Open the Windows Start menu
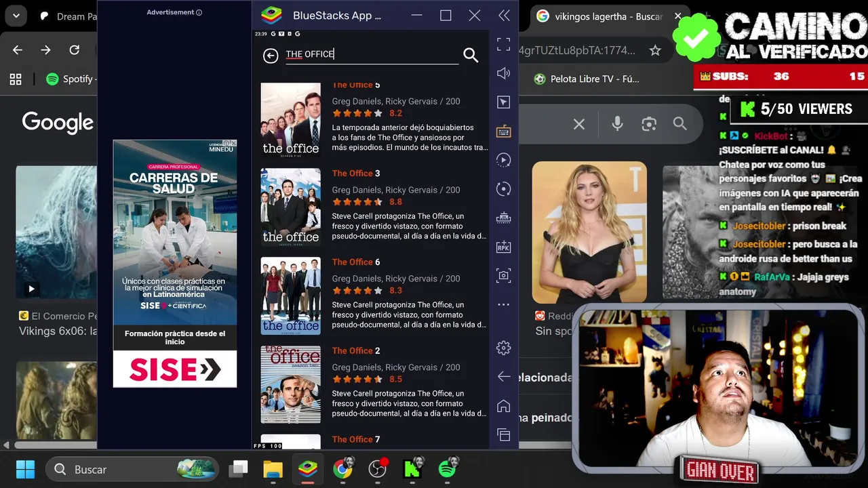 (25, 469)
